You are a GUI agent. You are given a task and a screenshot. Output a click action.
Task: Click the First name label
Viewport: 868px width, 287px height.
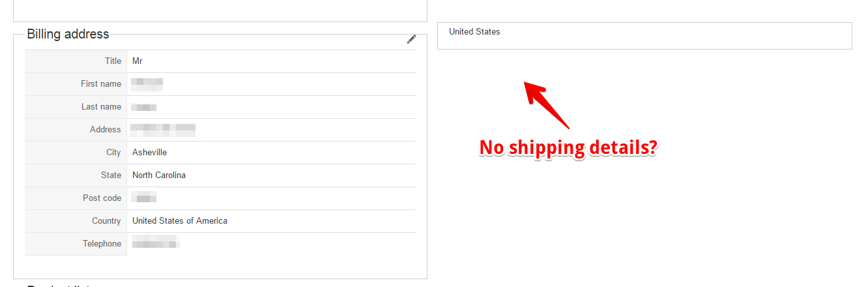101,84
